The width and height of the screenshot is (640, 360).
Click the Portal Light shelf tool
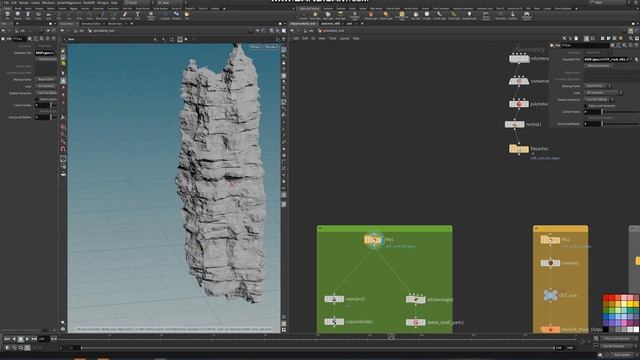[x=453, y=16]
